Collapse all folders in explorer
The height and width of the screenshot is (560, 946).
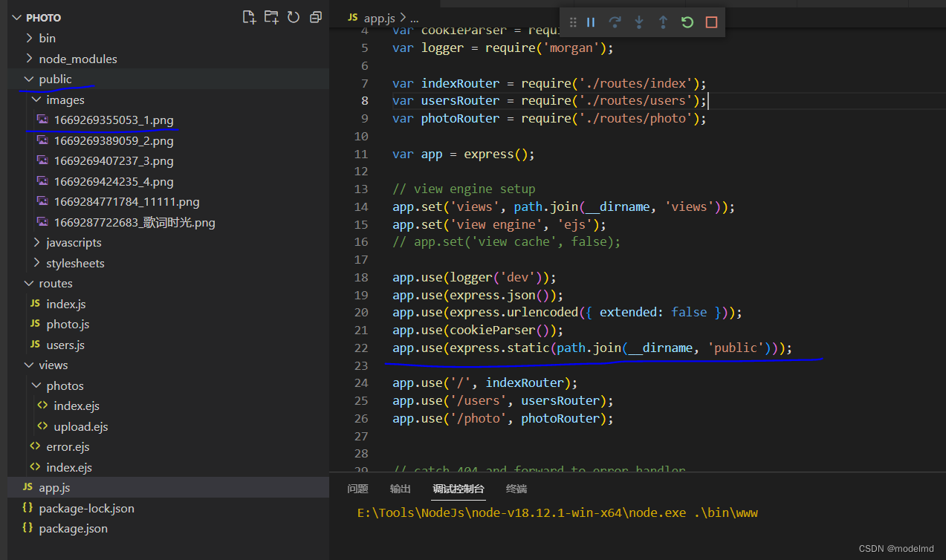pyautogui.click(x=316, y=17)
